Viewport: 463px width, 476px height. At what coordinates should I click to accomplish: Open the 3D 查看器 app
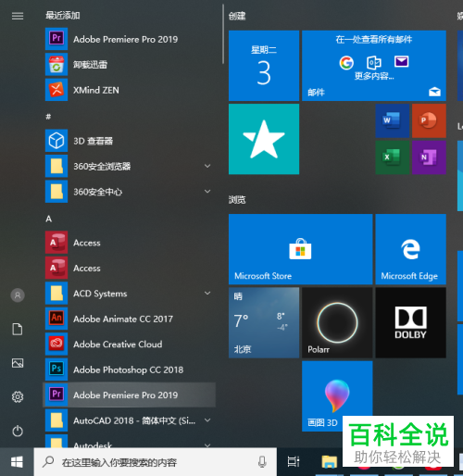point(130,141)
